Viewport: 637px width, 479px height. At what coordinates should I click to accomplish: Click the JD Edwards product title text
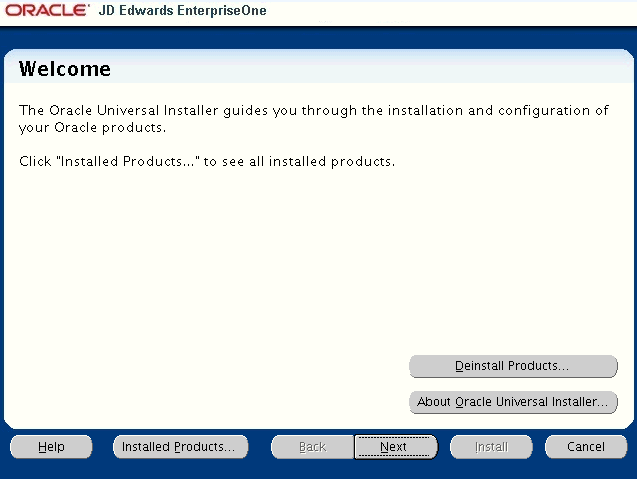point(140,11)
